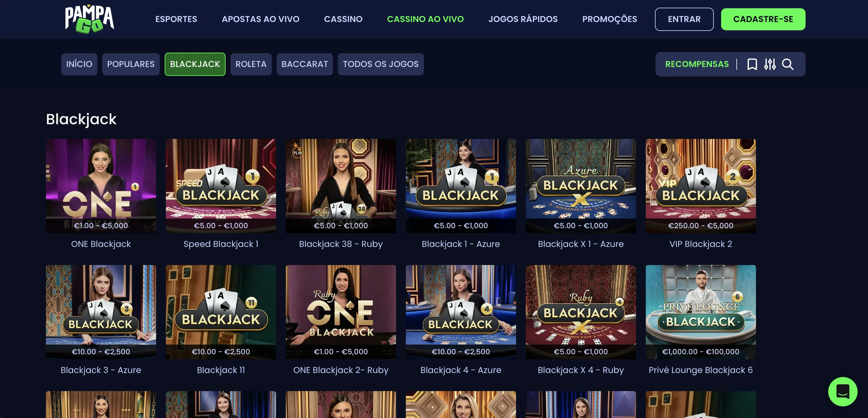This screenshot has height=418, width=868.
Task: Click the search magnifier icon
Action: (x=788, y=64)
